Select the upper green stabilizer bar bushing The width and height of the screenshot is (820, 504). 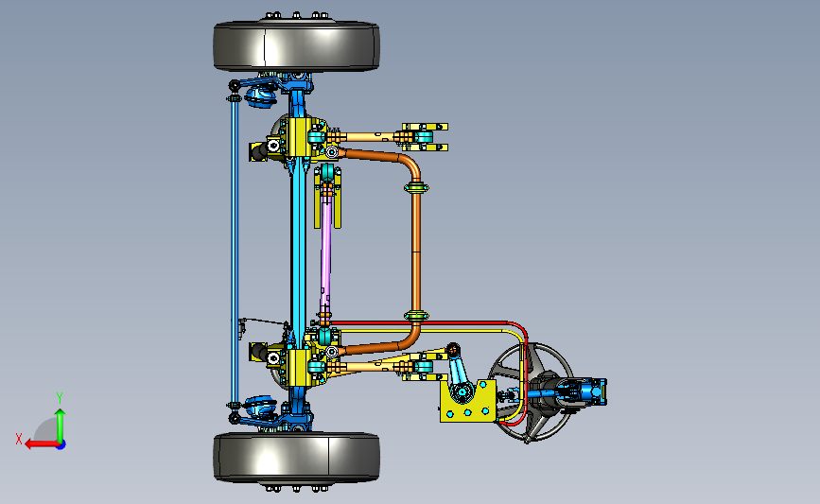pos(416,187)
